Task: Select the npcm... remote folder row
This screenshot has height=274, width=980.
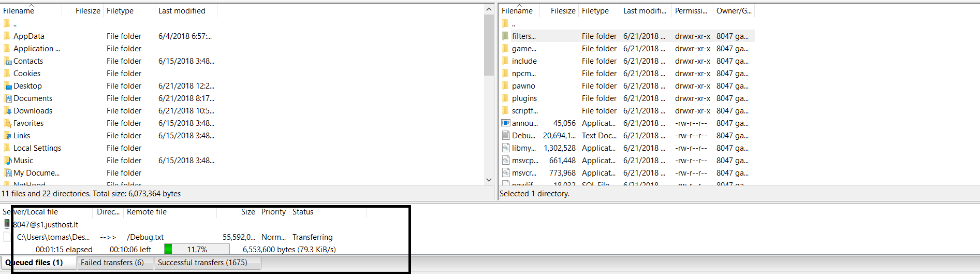Action: tap(626, 73)
